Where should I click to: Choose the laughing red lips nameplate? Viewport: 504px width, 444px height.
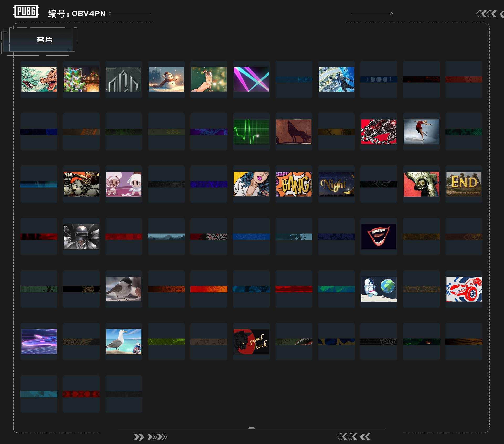[379, 237]
